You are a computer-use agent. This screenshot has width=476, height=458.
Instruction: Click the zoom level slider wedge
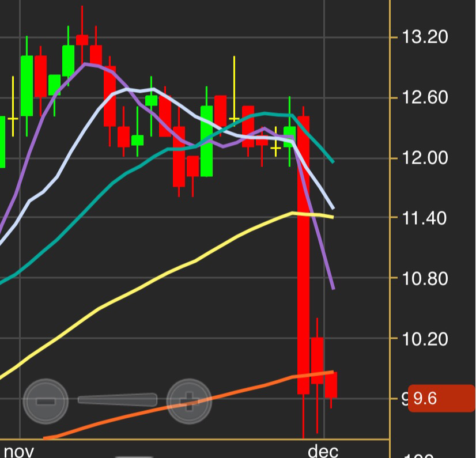pos(118,400)
